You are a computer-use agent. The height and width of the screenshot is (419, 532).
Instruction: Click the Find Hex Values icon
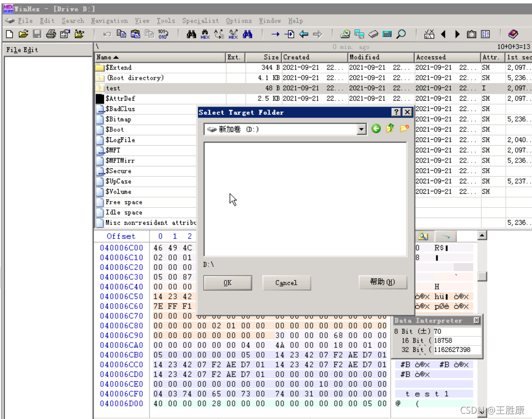(205, 34)
